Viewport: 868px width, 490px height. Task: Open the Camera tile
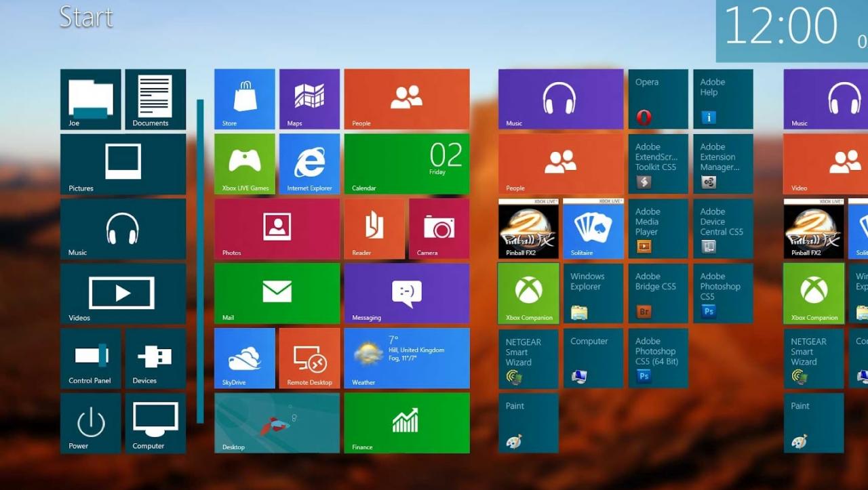click(439, 228)
